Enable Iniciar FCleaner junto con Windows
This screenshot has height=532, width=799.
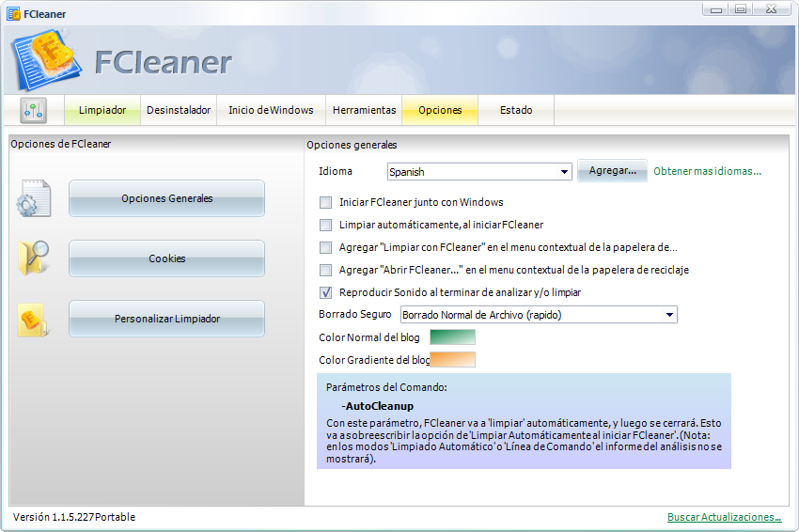325,202
